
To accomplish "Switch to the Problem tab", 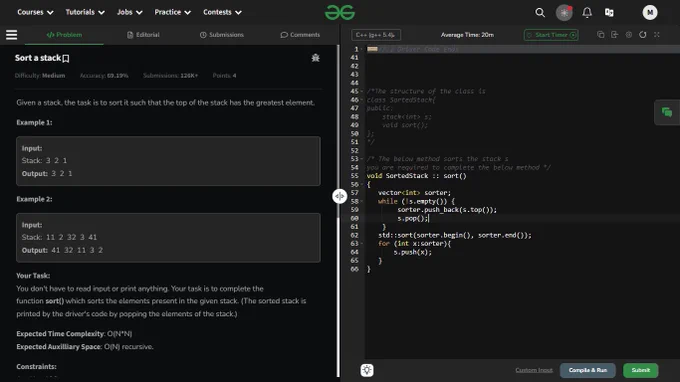I will tap(64, 35).
